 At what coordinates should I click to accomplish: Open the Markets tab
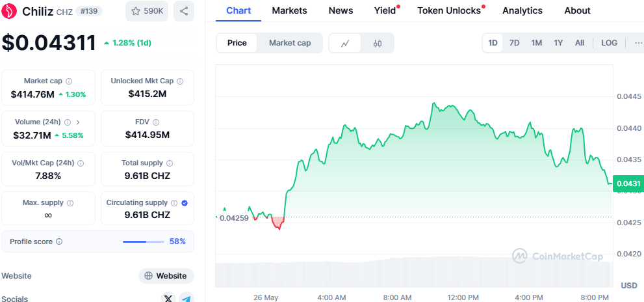(x=290, y=10)
